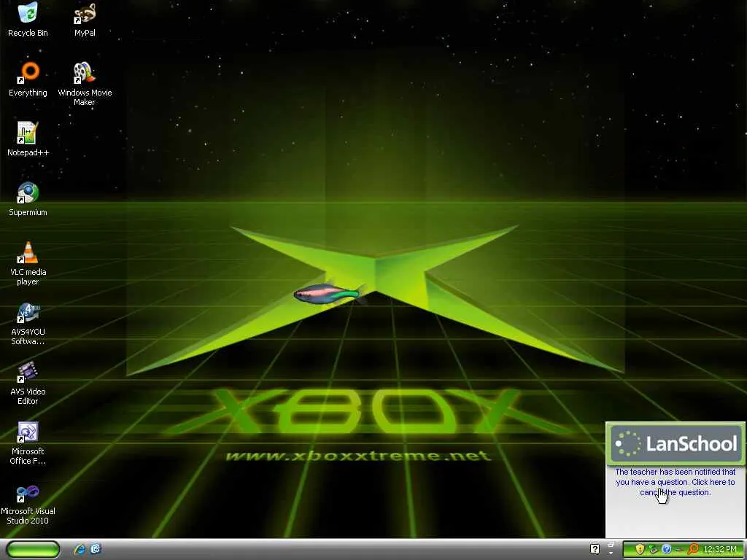Click the restore-window icon on the taskbar
This screenshot has height=560, width=747.
(x=611, y=545)
